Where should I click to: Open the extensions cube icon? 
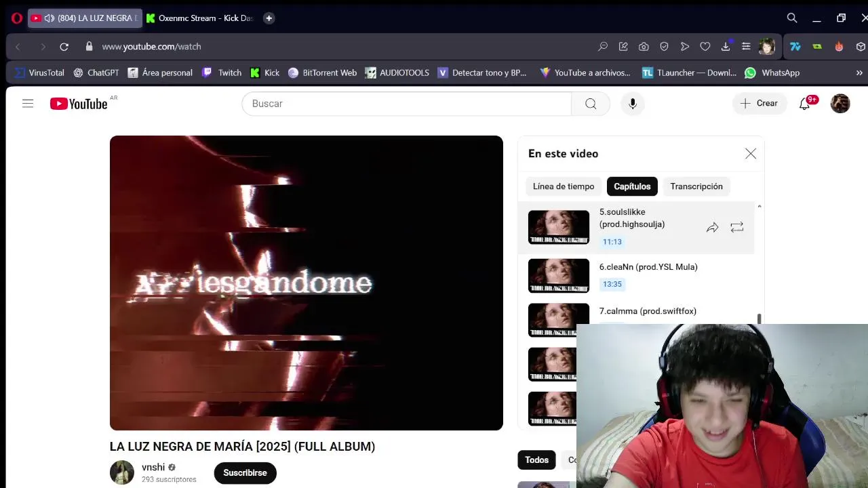tap(861, 47)
